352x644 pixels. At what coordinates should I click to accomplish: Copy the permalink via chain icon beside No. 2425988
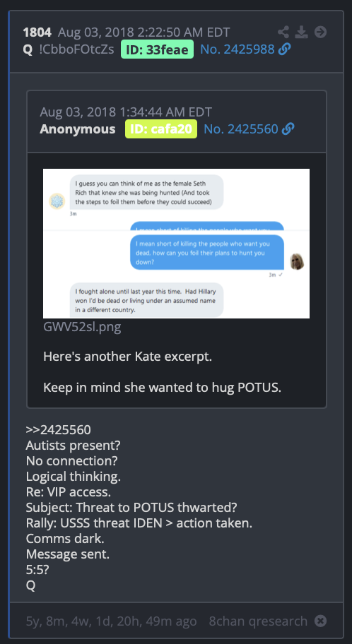click(x=285, y=49)
